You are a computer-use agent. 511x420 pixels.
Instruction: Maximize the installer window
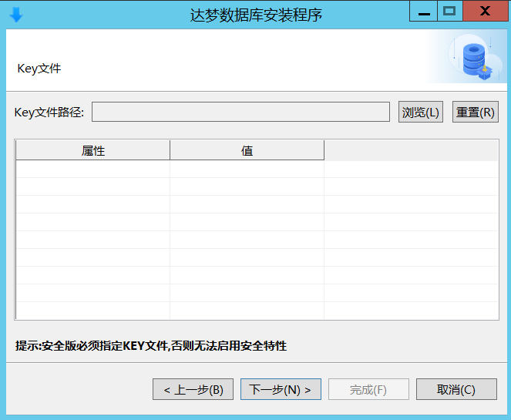pos(449,12)
